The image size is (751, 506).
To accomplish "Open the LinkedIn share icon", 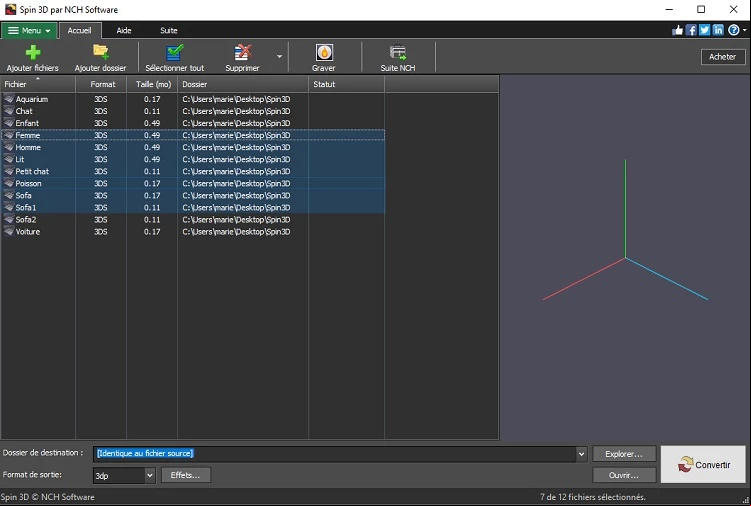I will (x=718, y=30).
